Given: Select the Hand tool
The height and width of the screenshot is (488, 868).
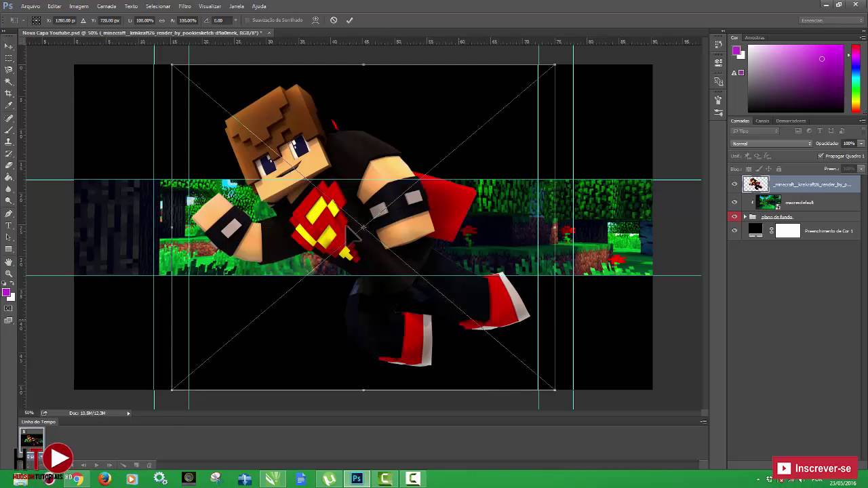Looking at the screenshot, I should click(9, 261).
